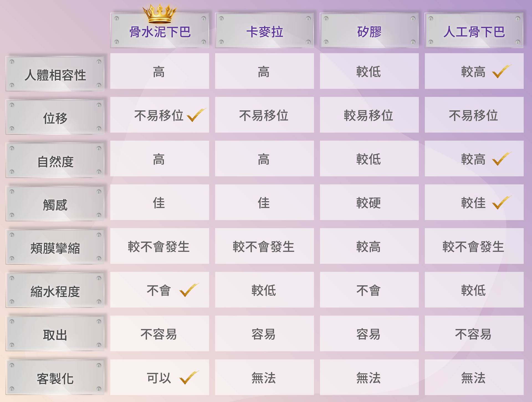Click the 頰膜攣縮 row label

pos(55,248)
